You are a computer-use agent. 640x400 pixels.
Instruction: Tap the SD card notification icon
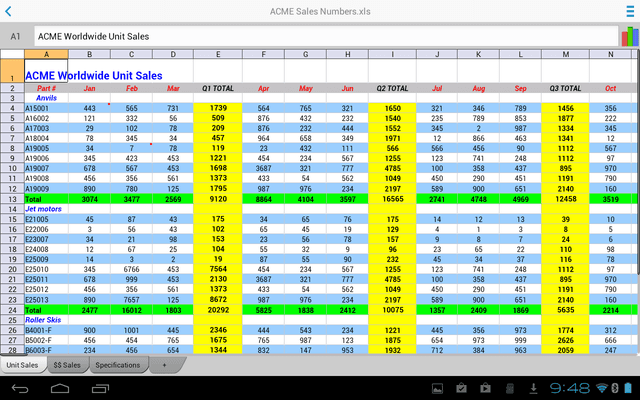[x=510, y=388]
